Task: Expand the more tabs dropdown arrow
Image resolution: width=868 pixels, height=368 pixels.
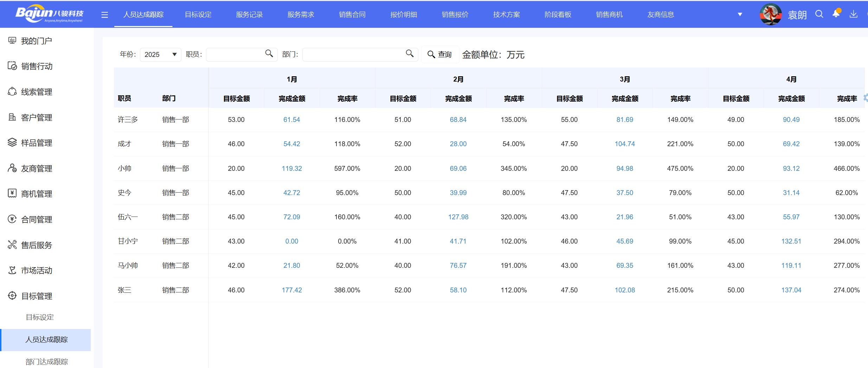Action: pyautogui.click(x=740, y=14)
